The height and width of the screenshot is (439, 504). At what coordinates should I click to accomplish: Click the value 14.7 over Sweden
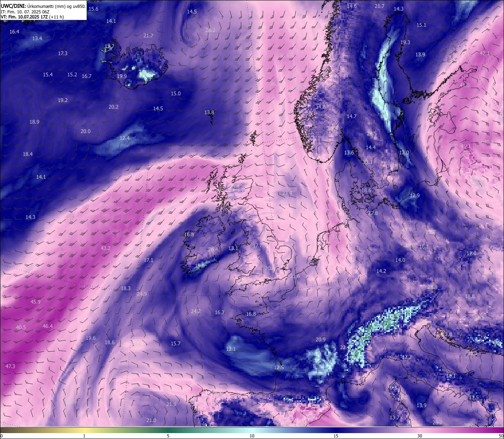pyautogui.click(x=352, y=116)
